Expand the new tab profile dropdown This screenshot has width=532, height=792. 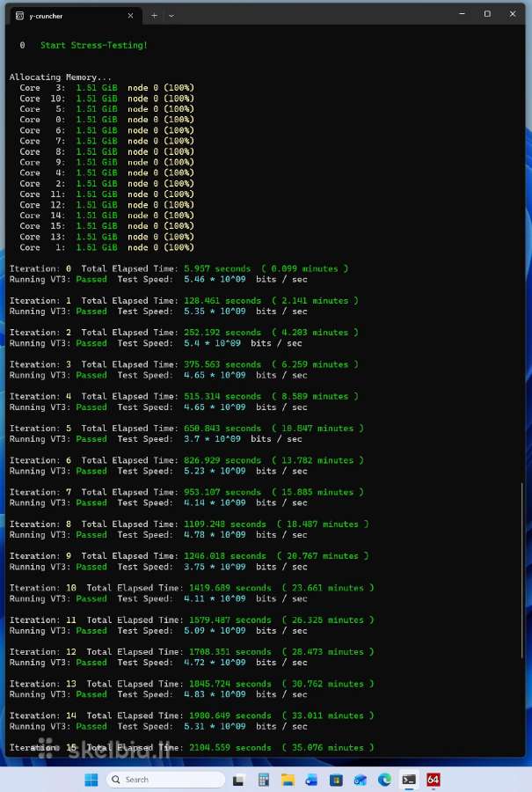[171, 16]
